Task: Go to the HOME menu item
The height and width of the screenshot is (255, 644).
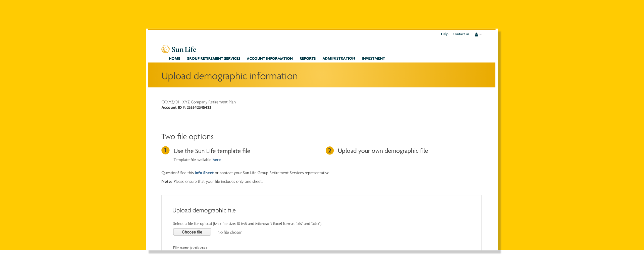Action: (174, 59)
